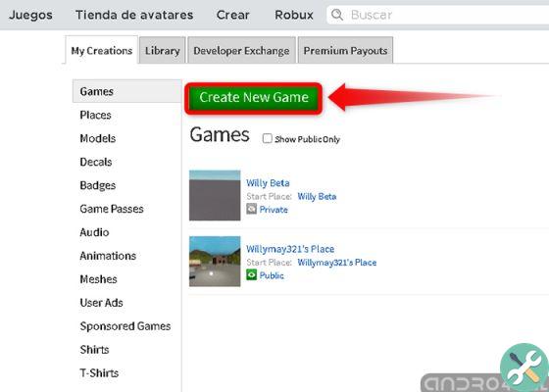Select Games in the sidebar
The image size is (549, 392).
coord(126,91)
